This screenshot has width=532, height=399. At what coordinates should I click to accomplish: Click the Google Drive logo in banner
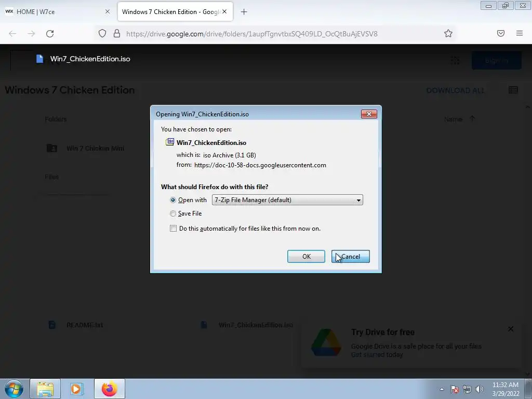326,343
